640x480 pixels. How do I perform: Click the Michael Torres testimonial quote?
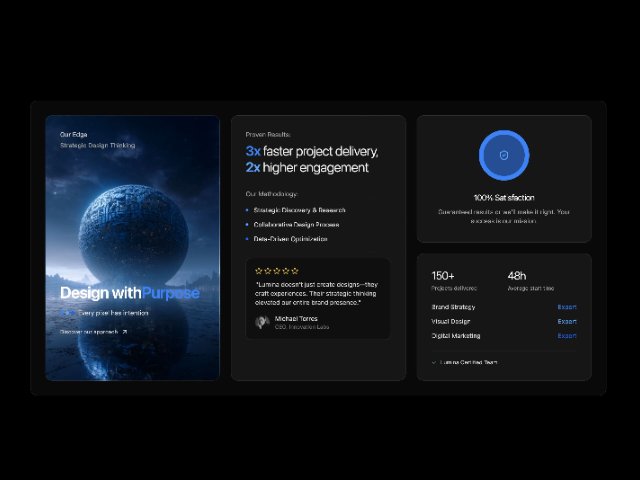pyautogui.click(x=316, y=293)
